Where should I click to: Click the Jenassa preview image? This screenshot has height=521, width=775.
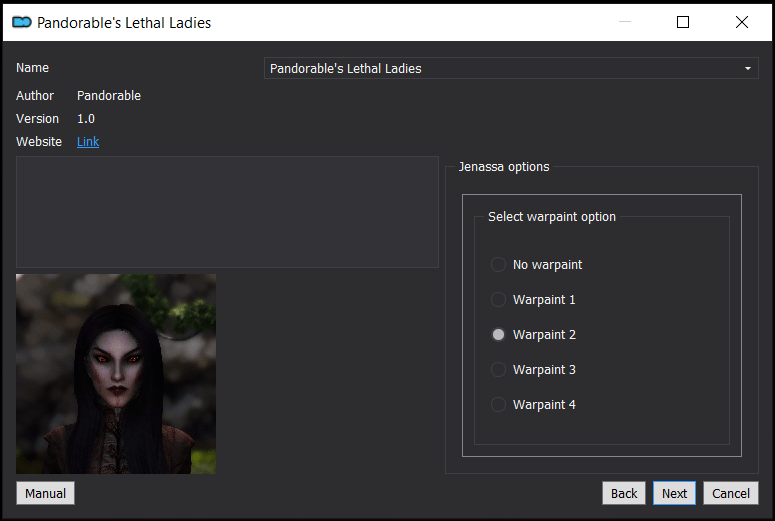click(x=116, y=374)
